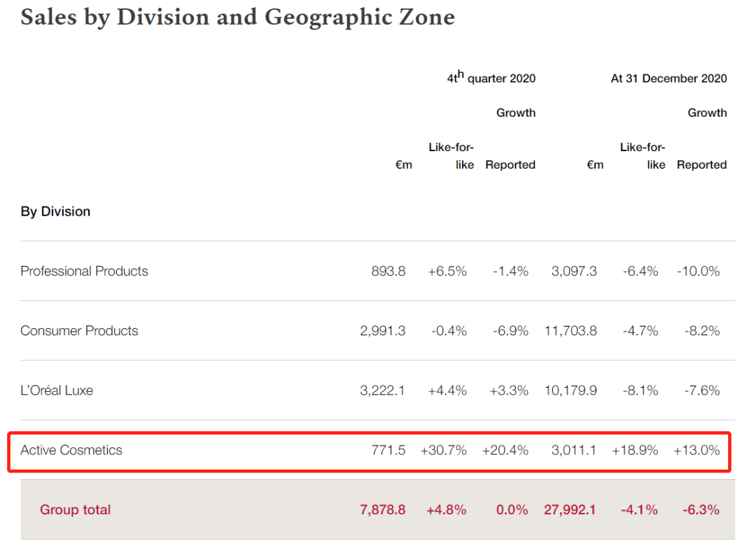Click the +4.8% group total value
756x548 pixels.
447,510
